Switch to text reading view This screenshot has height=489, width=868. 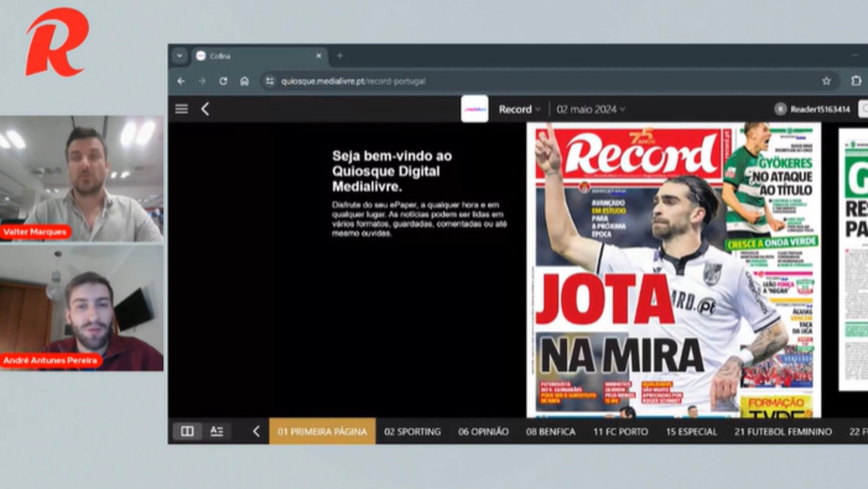click(x=217, y=431)
